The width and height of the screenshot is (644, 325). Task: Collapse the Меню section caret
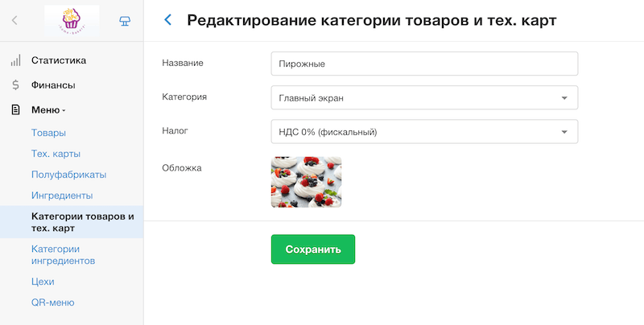click(64, 111)
